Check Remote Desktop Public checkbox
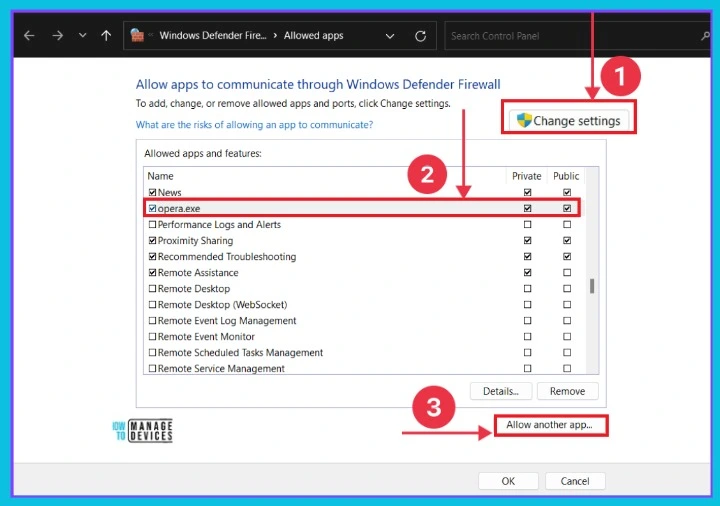Image resolution: width=720 pixels, height=506 pixels. click(x=567, y=289)
